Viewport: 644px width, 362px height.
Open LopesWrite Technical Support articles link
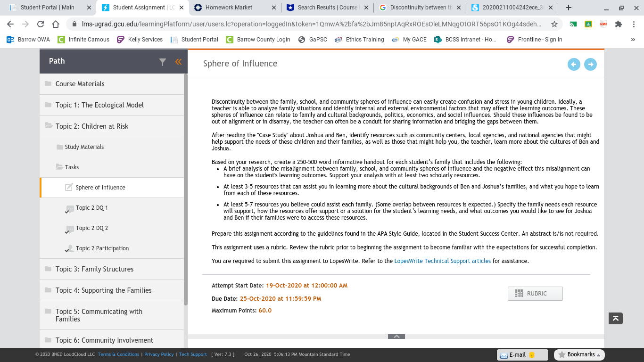pyautogui.click(x=442, y=261)
